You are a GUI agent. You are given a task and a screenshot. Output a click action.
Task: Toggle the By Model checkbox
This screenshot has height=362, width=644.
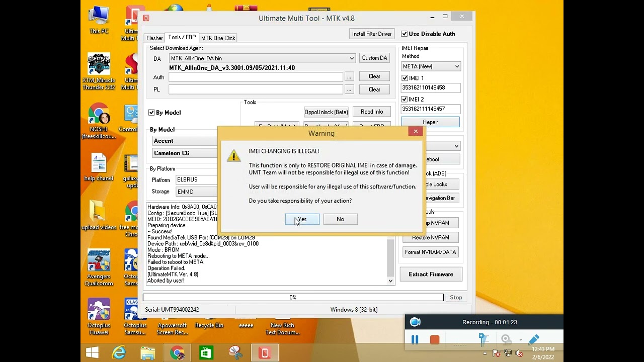pos(151,113)
